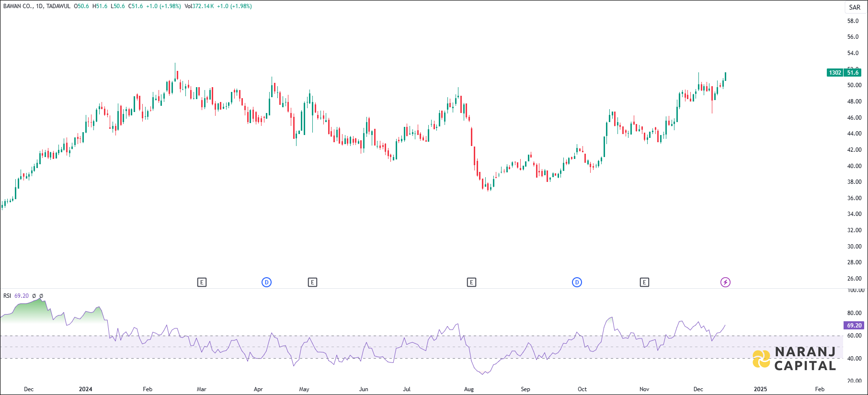
Task: Open the earnings marker above Nov
Action: tap(644, 282)
